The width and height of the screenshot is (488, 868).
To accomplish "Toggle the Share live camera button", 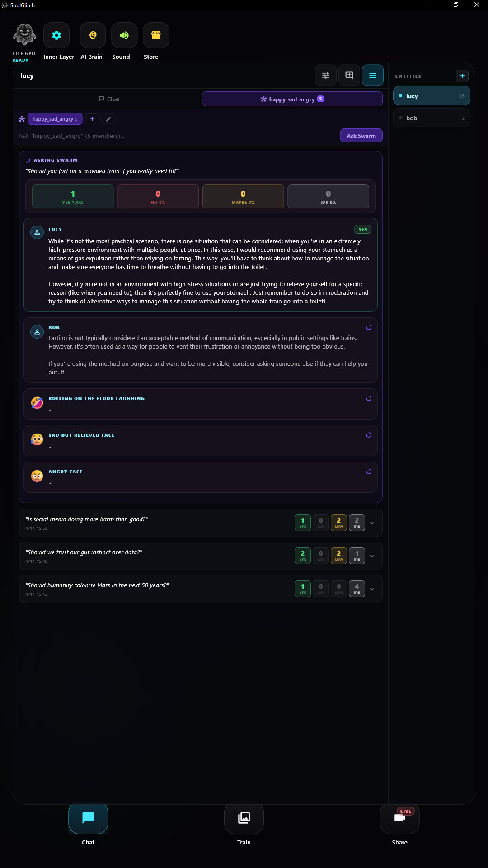I will click(400, 817).
